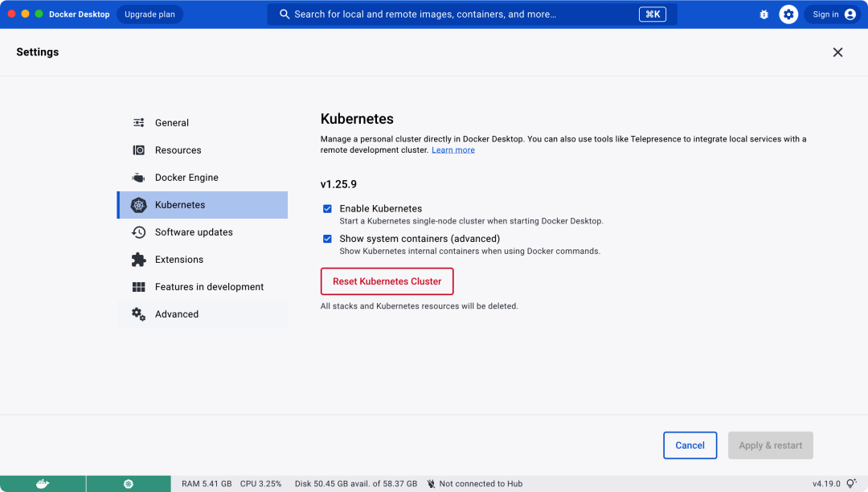Open the settings gear icon in header

tap(788, 14)
